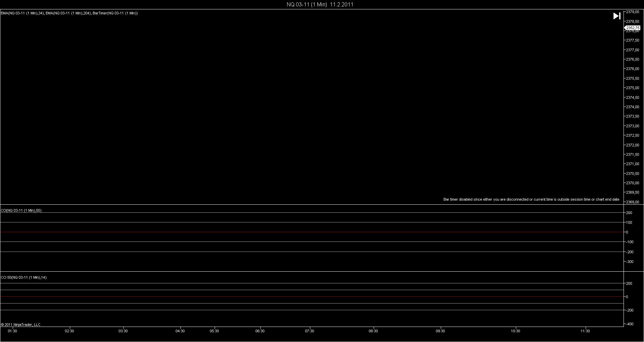Click the 07:30 time axis label
Screen dimensions: 644x342
[310, 331]
